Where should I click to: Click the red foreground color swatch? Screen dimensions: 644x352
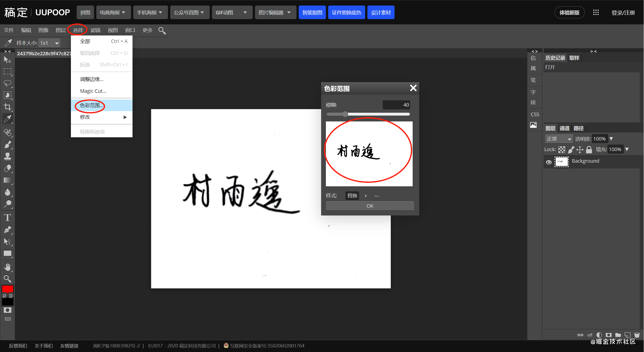tap(8, 289)
